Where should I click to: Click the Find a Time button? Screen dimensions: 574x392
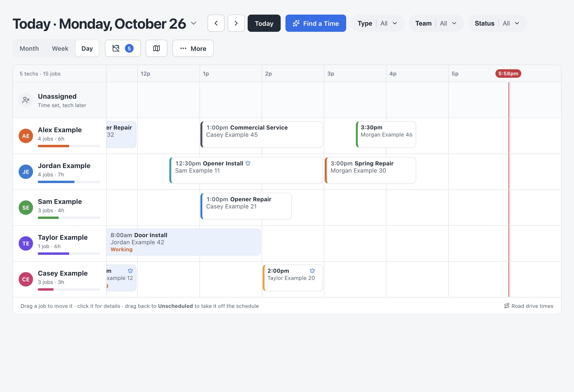(x=316, y=23)
